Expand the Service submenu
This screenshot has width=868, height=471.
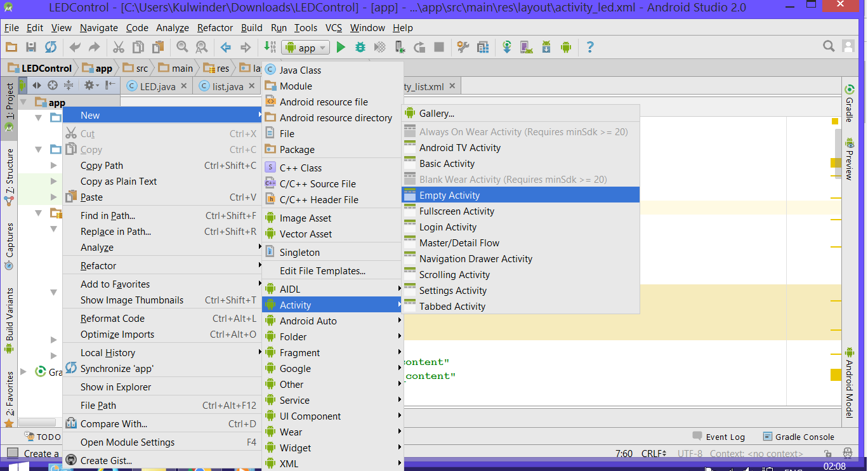coord(333,401)
